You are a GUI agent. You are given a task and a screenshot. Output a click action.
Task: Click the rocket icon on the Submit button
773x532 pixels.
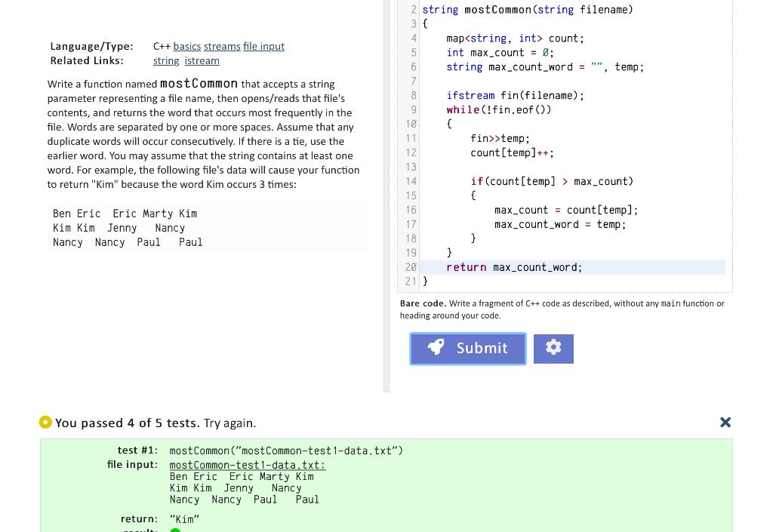pos(436,348)
